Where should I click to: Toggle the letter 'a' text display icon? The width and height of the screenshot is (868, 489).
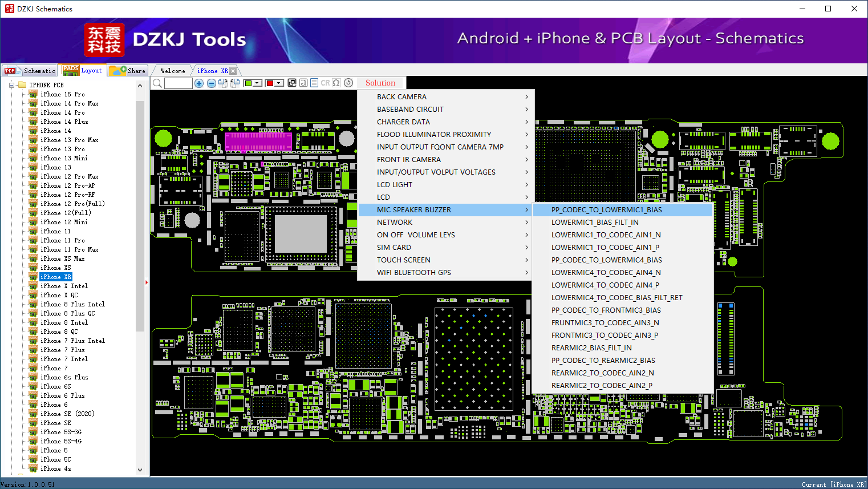(x=303, y=83)
